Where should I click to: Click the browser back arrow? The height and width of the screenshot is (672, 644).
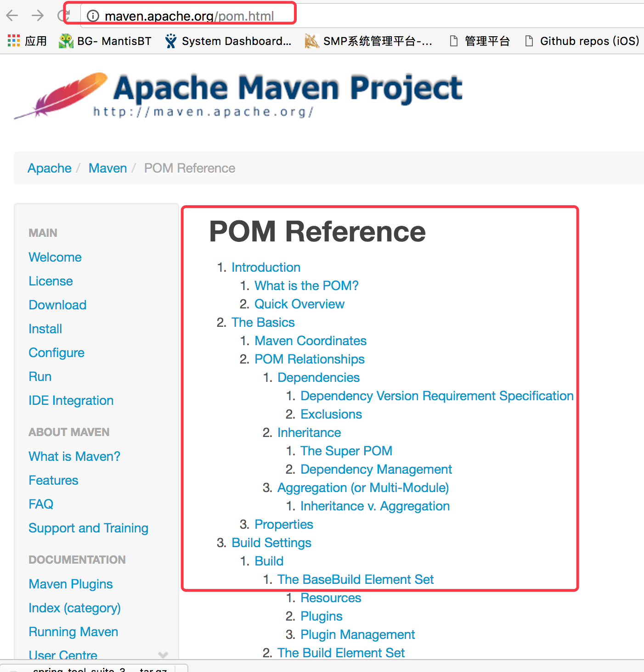[12, 16]
